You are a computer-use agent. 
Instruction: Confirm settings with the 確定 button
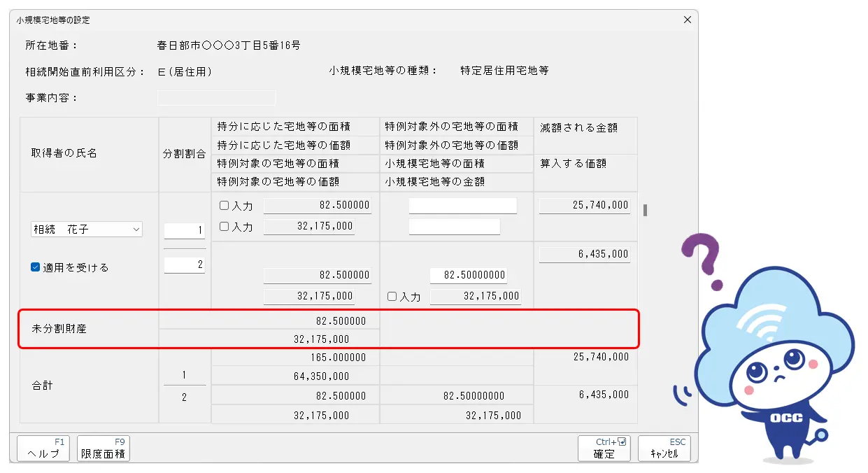tap(604, 448)
